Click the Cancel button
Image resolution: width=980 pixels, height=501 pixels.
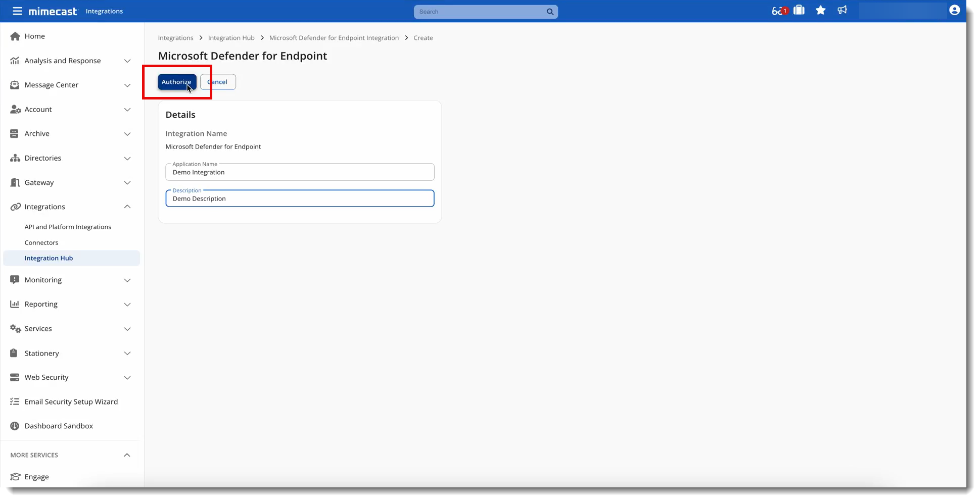click(218, 82)
